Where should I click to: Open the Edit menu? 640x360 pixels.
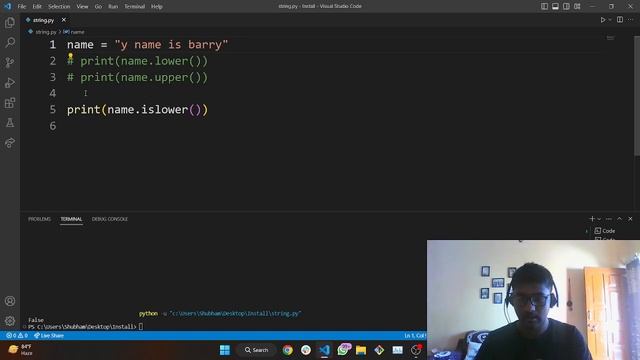click(x=37, y=6)
